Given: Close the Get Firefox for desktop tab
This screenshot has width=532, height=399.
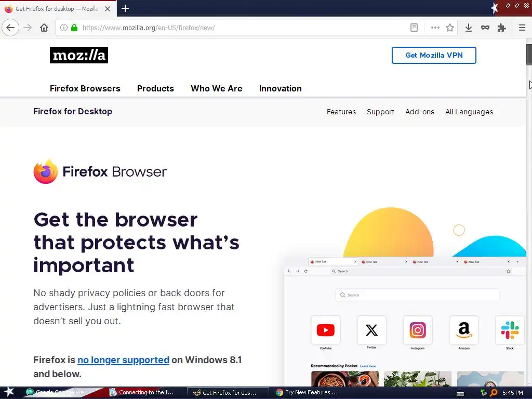Looking at the screenshot, I should [108, 9].
